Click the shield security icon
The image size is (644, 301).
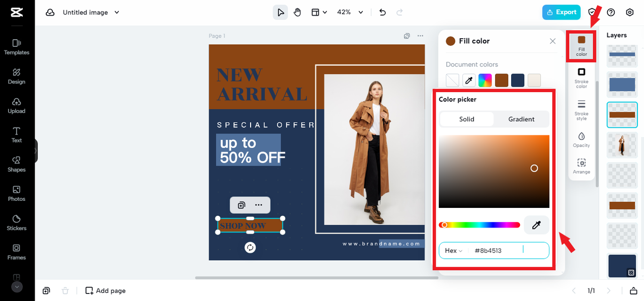(x=592, y=13)
